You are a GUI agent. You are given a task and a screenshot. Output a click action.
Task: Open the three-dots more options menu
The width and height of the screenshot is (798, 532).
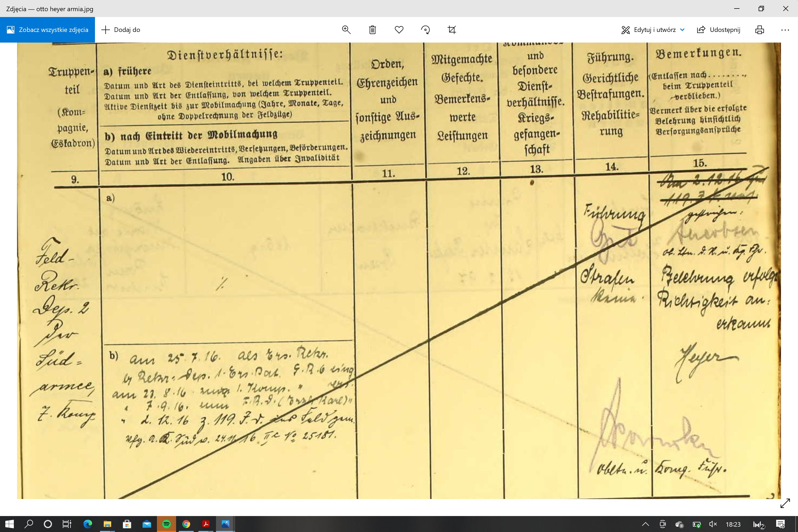tap(785, 30)
